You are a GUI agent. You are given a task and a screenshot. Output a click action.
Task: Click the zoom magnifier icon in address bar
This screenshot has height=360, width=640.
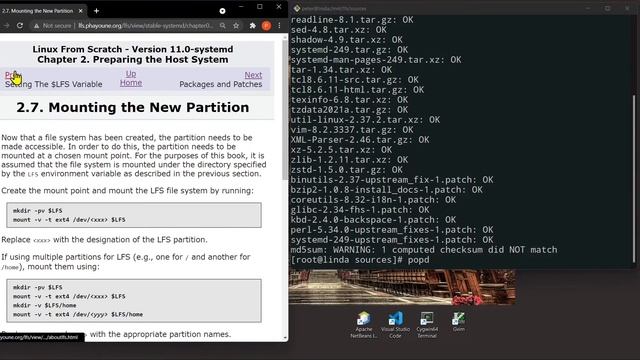point(222,26)
